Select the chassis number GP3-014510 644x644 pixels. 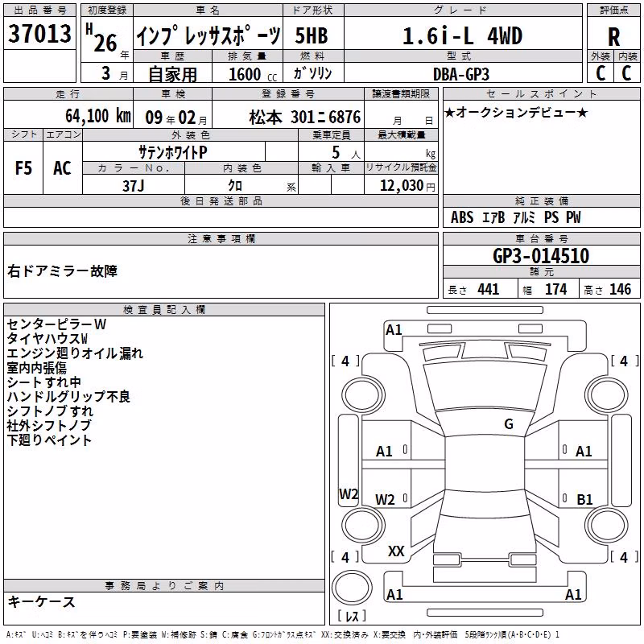(541, 255)
